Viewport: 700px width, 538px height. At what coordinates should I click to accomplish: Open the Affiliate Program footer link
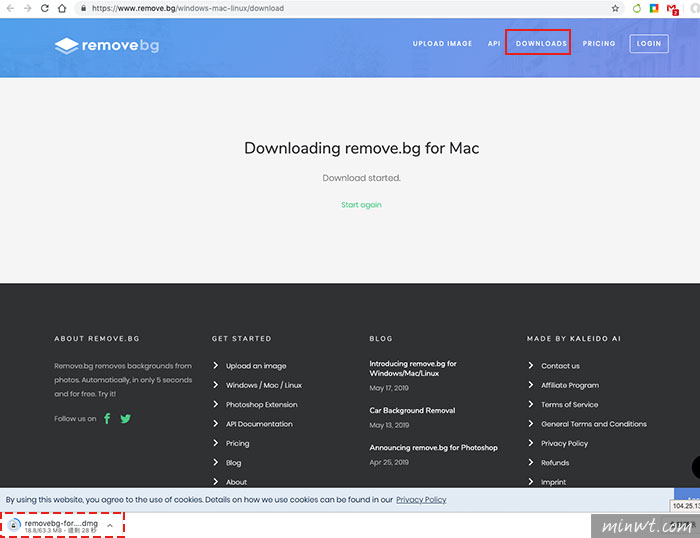(x=570, y=385)
